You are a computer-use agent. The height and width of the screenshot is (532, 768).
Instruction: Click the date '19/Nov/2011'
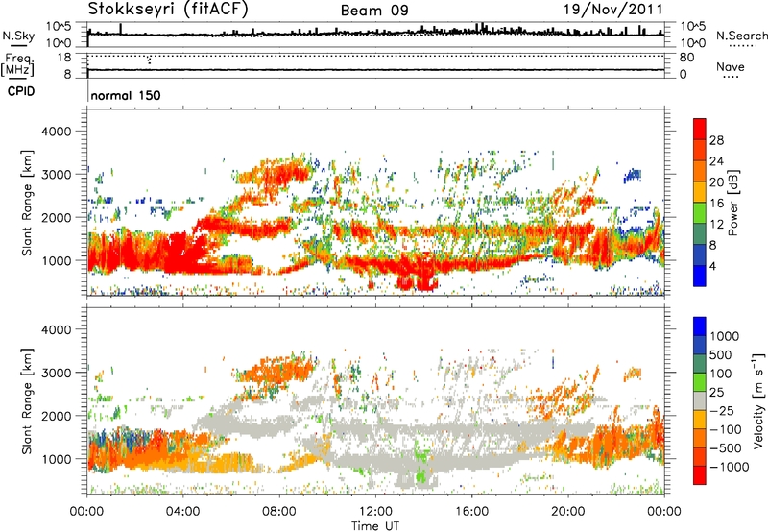coord(612,10)
